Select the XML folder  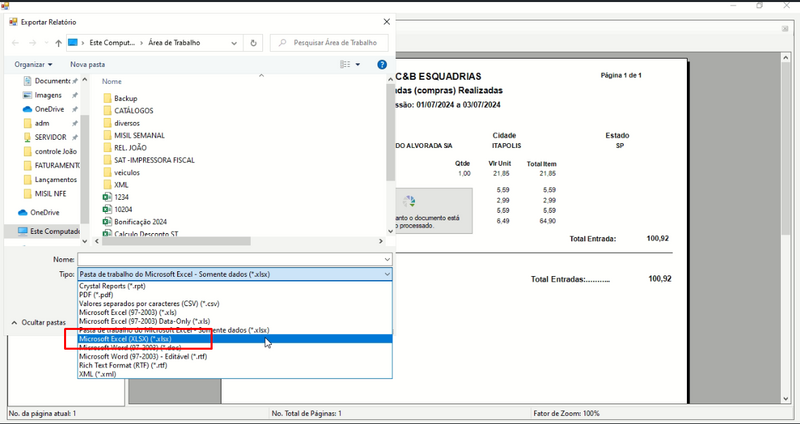(121, 185)
